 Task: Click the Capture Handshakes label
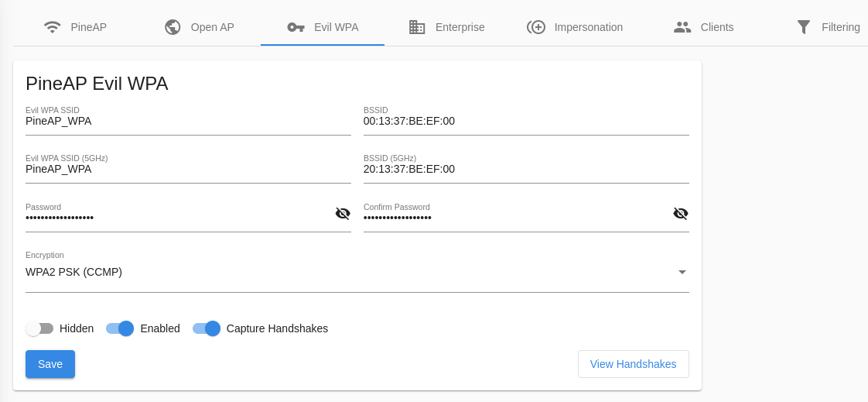tap(277, 328)
